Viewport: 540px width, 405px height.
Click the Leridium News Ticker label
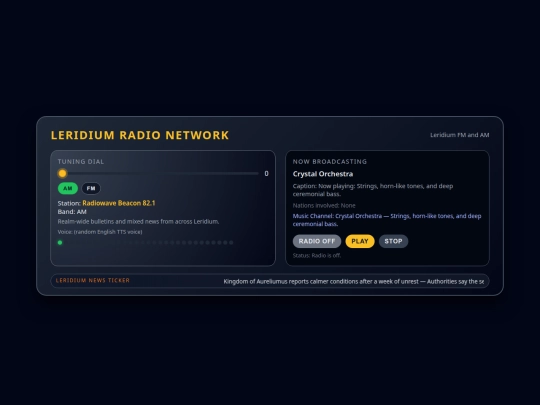tap(93, 280)
